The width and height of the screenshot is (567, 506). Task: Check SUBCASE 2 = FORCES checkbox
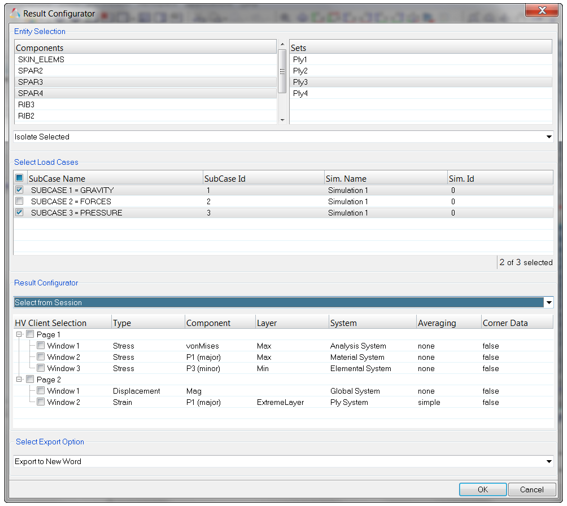pyautogui.click(x=20, y=201)
